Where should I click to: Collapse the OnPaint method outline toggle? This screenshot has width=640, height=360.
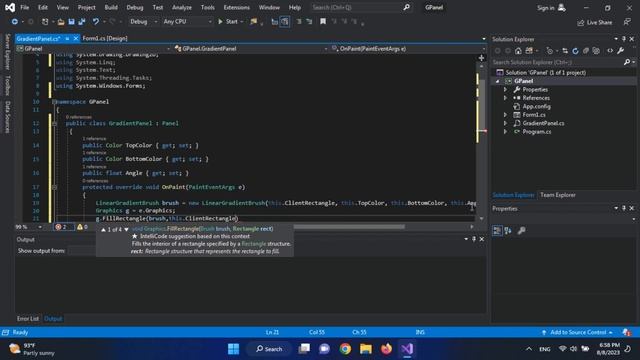(54, 187)
